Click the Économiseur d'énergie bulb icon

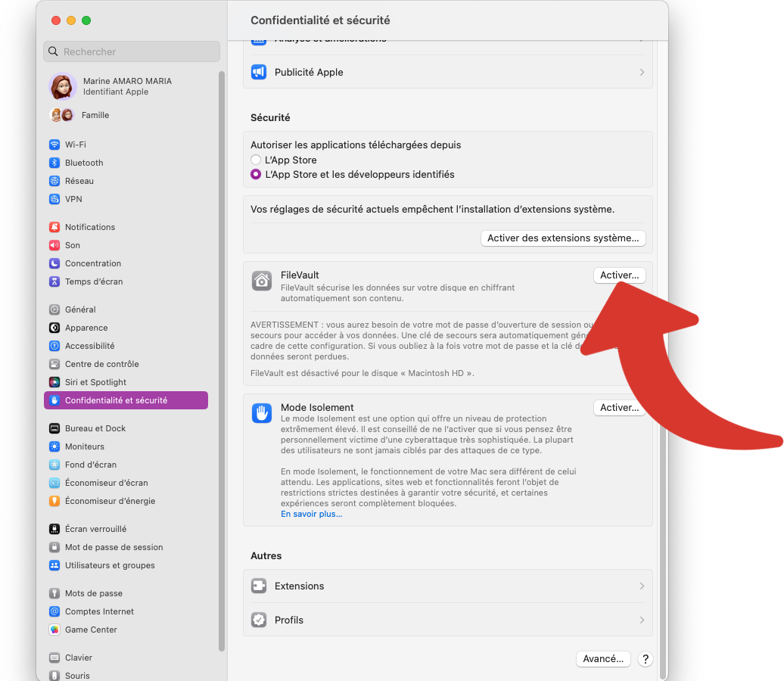tap(54, 501)
